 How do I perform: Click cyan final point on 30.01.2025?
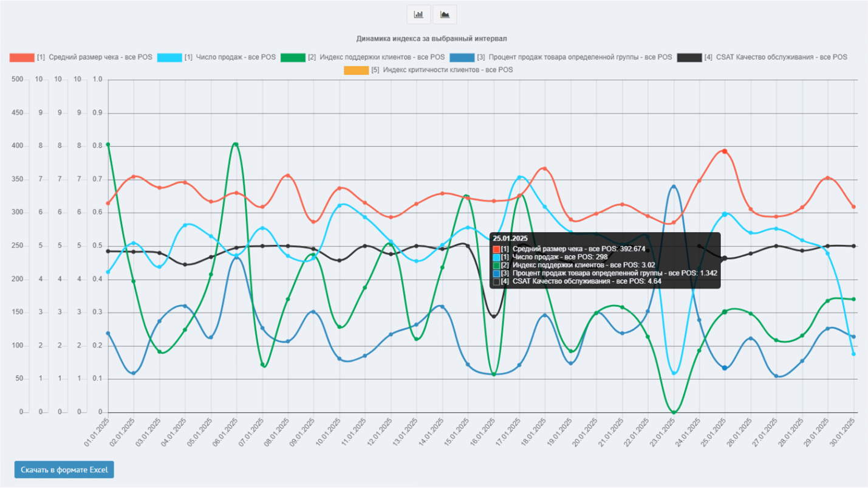click(853, 354)
